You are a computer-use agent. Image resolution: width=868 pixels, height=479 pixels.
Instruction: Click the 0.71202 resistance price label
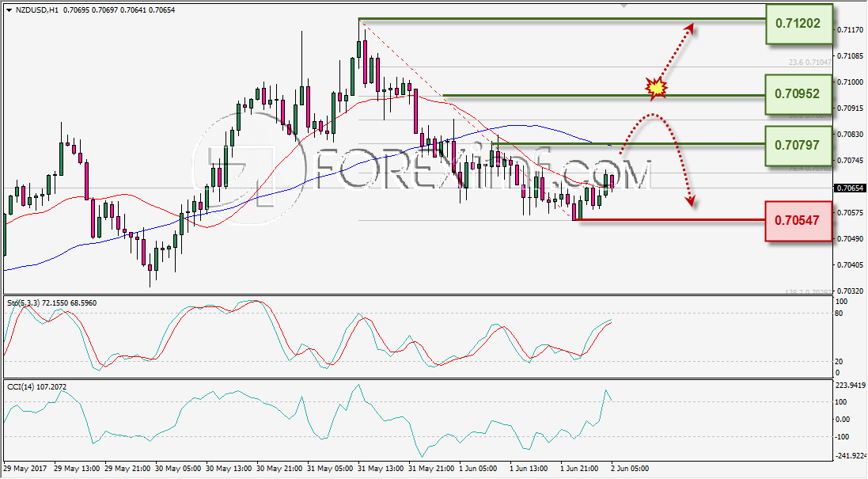tap(799, 24)
